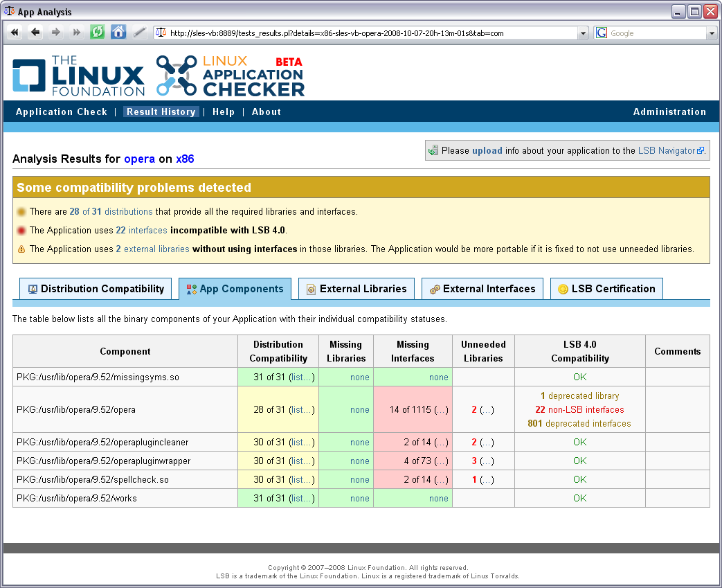The height and width of the screenshot is (588, 722).
Task: Click the Distribution Compatibility tab icon
Action: click(x=33, y=289)
